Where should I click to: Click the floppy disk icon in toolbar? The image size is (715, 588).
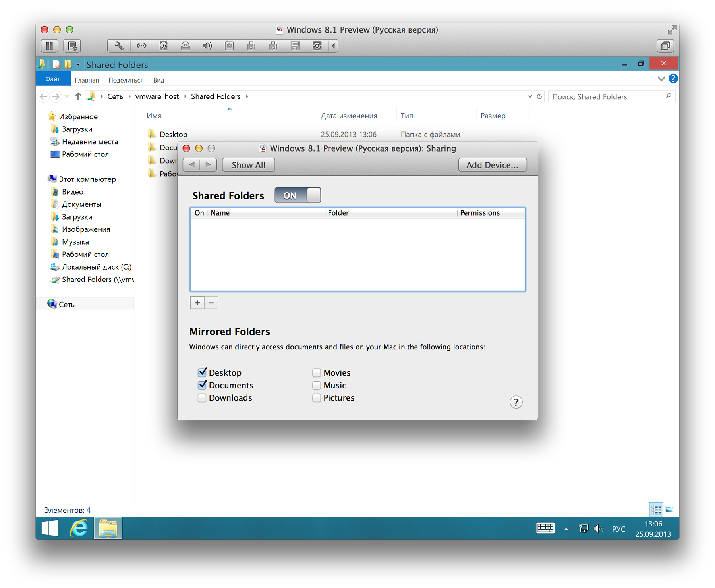[x=295, y=46]
